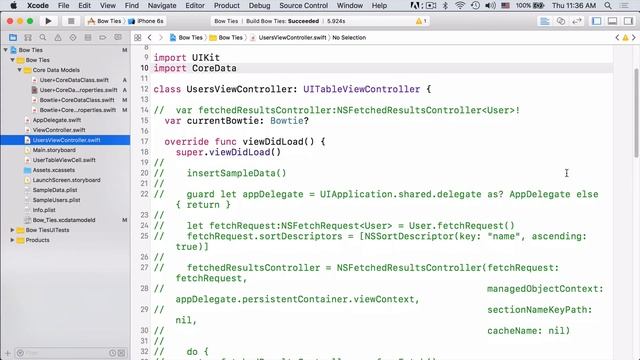Open Bow_Ties.xcdatamodeld data model
The height and width of the screenshot is (360, 640).
pos(65,220)
